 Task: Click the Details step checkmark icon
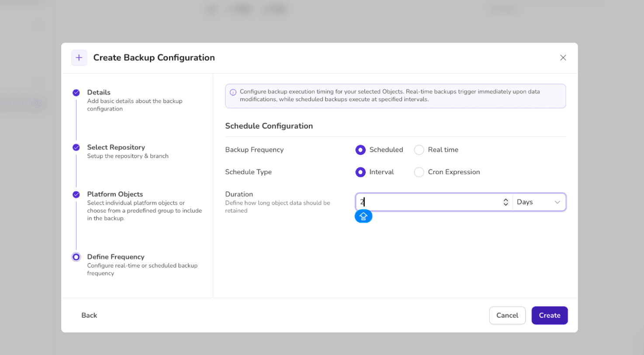coord(76,93)
